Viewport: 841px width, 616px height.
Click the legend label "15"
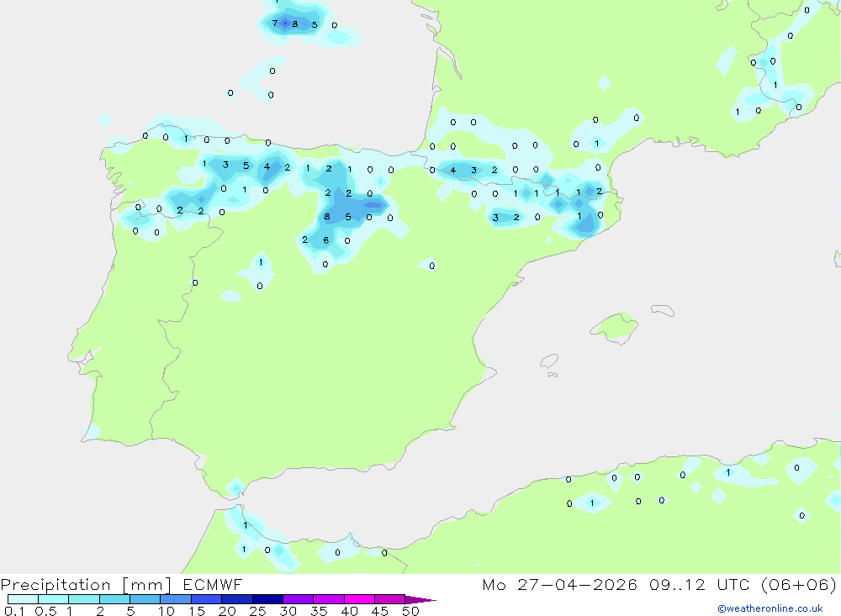[x=197, y=611]
